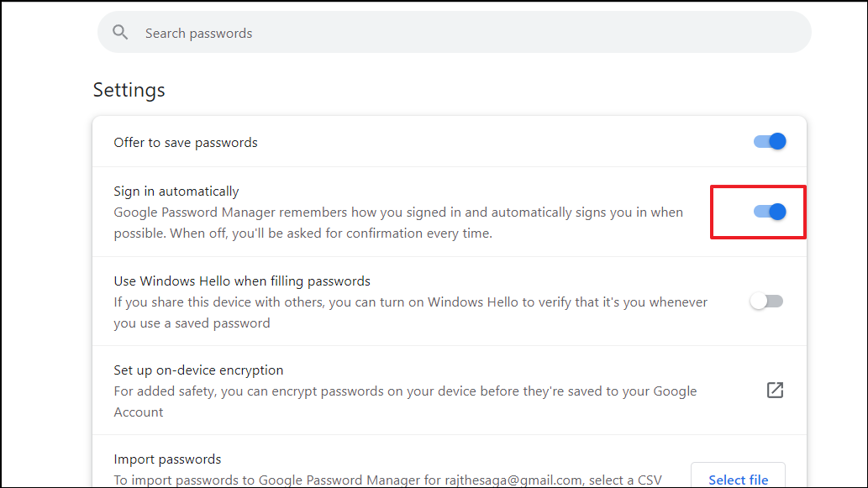Switch off the Offer to save passwords option
This screenshot has width=868, height=488.
[769, 141]
